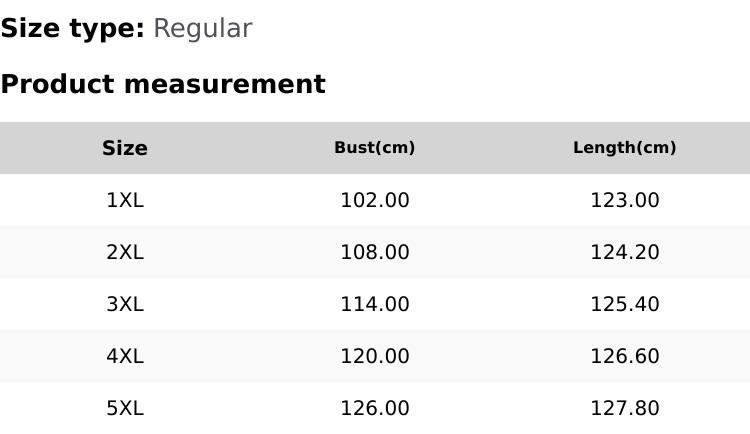Click the Regular size type value

pyautogui.click(x=202, y=29)
